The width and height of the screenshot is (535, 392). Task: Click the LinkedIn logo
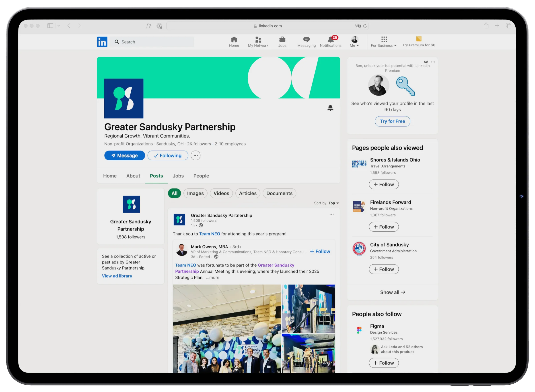tap(102, 42)
